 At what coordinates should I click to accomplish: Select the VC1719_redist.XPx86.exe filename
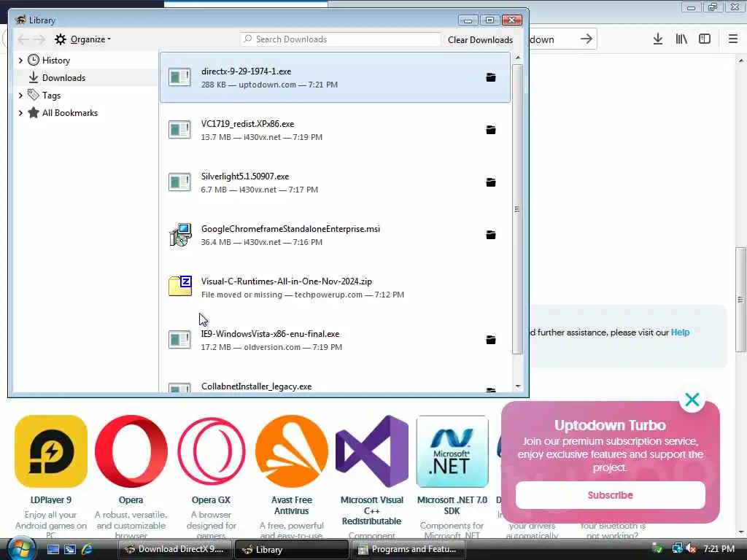247,124
